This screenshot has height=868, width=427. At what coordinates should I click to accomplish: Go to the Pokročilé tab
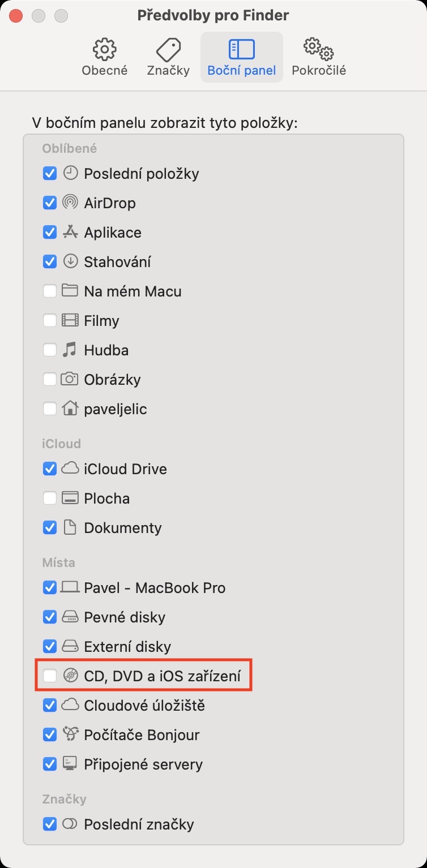tap(318, 57)
